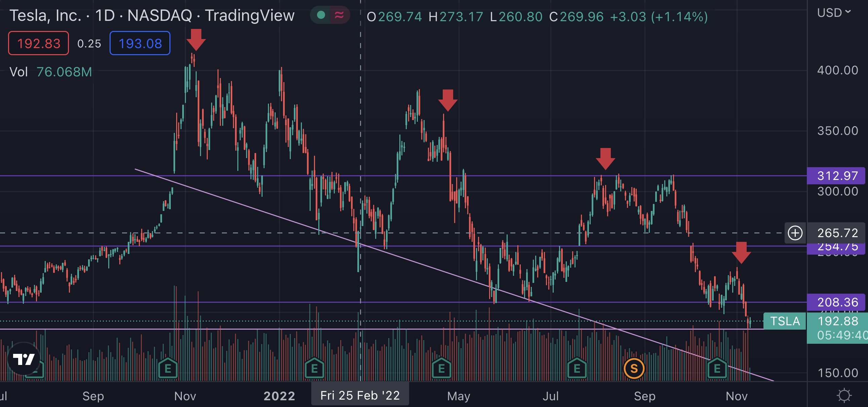This screenshot has height=407, width=868.
Task: Click the TSLA last price tag
Action: coord(784,321)
